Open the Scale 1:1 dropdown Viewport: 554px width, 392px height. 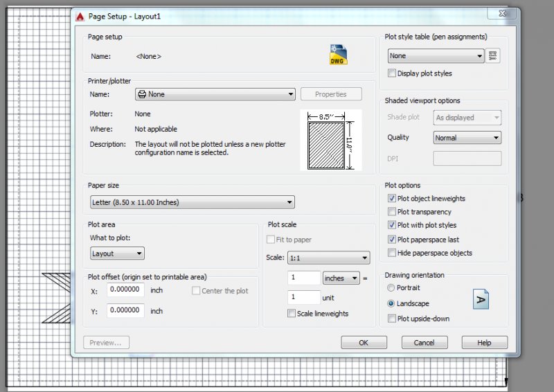click(x=328, y=258)
